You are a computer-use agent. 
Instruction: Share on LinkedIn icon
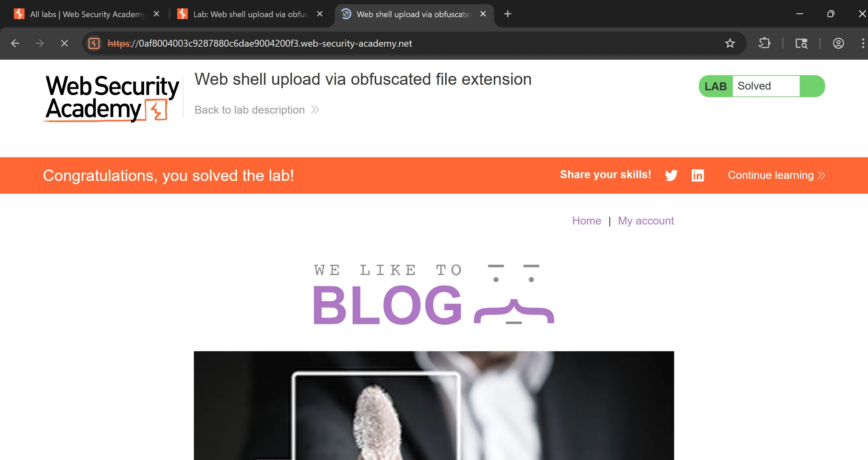[697, 175]
